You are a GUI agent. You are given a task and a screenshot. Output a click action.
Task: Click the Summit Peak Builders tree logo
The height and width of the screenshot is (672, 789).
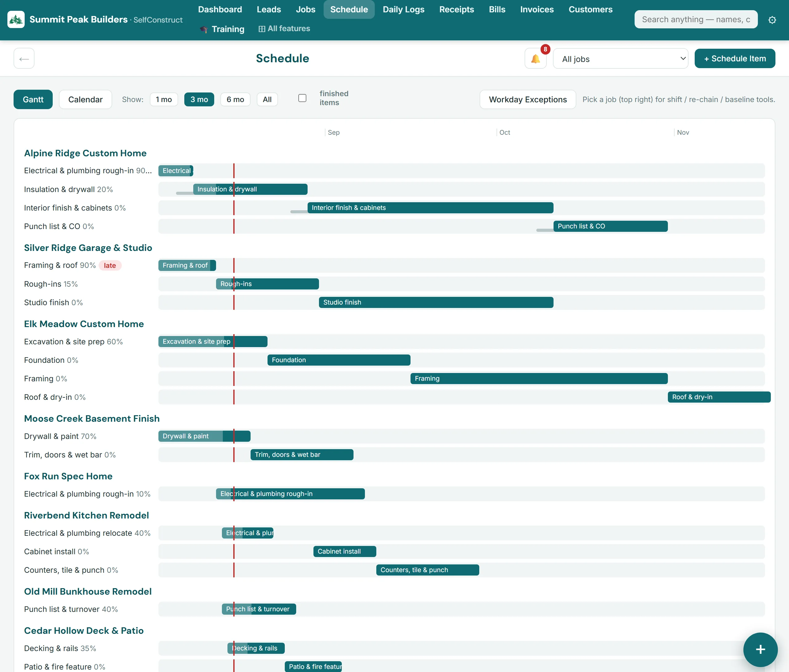point(16,19)
